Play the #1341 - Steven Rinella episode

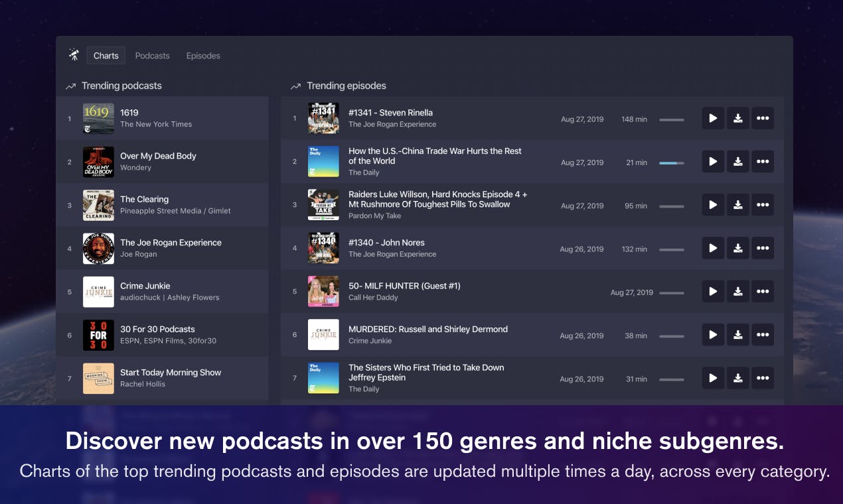coord(713,118)
